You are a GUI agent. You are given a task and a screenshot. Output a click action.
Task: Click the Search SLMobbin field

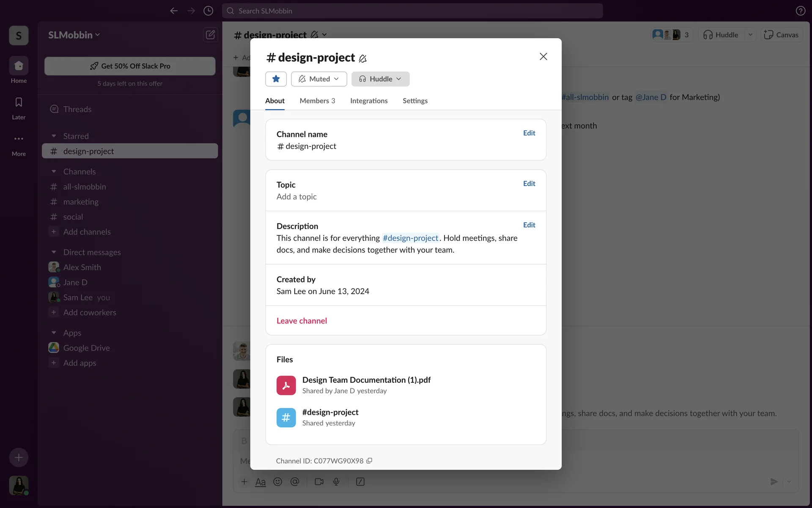[x=412, y=11]
